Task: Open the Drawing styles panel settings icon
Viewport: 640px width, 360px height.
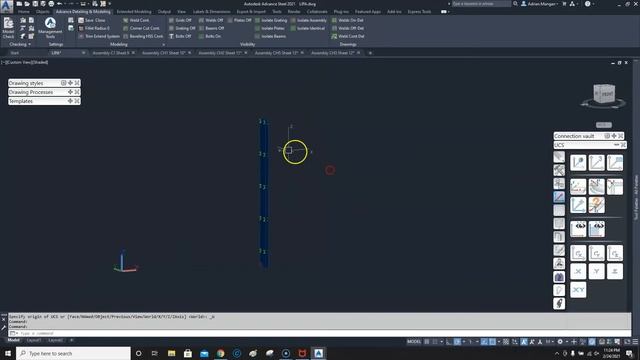Action: pos(64,83)
